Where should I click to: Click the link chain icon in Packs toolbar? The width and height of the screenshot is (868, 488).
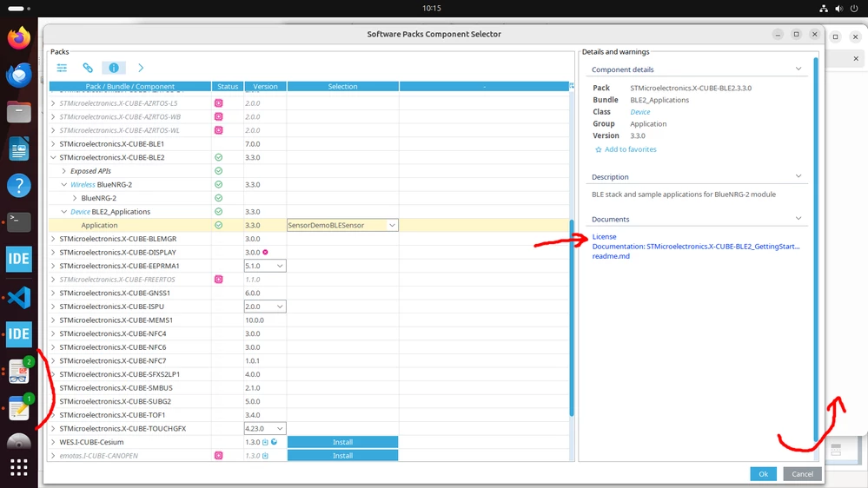[x=88, y=68]
